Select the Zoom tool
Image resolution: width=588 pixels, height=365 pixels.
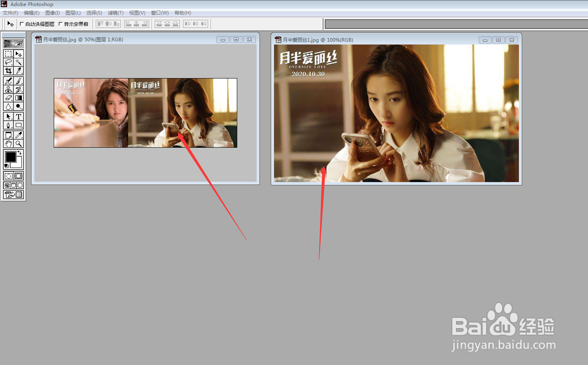(19, 144)
